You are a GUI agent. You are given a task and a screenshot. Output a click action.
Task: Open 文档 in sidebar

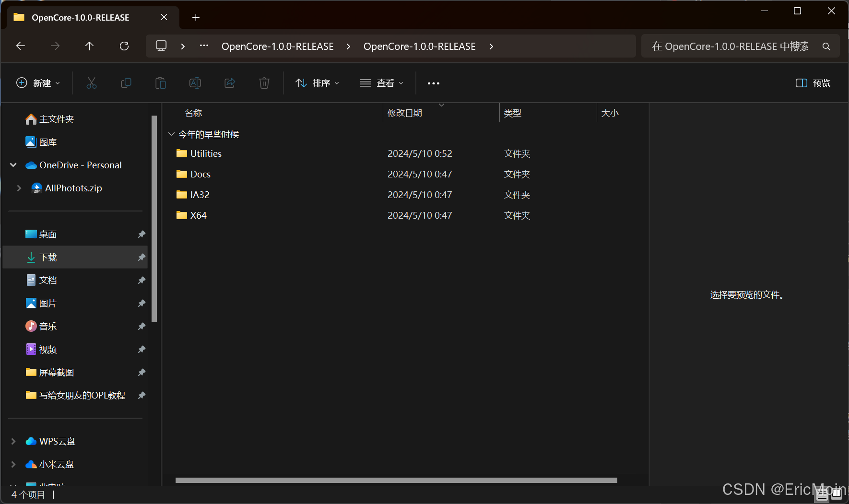pos(48,280)
